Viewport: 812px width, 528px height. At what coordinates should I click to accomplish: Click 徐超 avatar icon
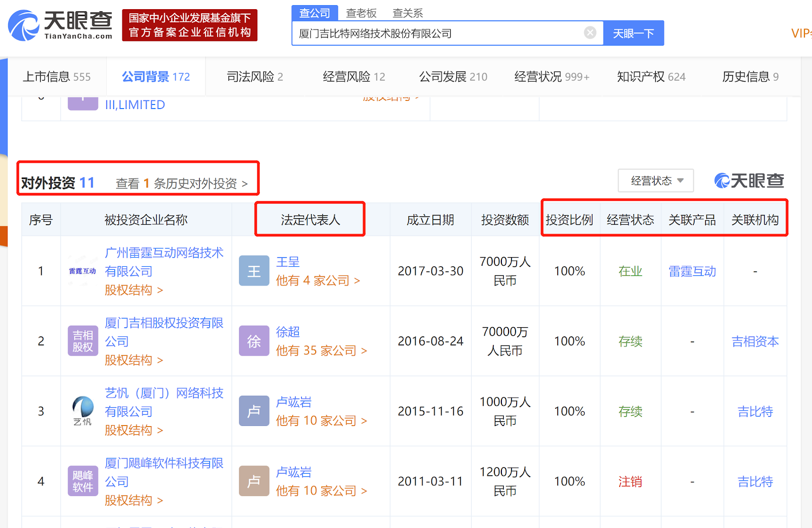pos(254,341)
